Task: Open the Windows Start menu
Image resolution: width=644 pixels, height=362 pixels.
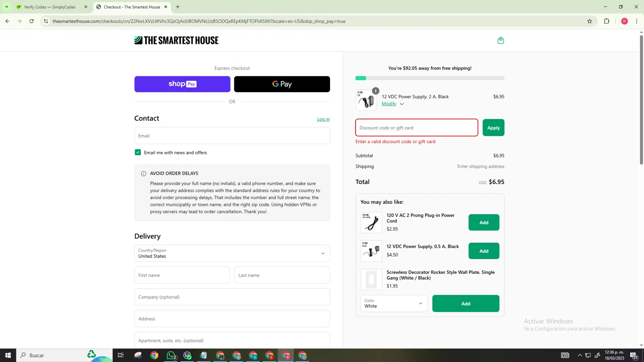Action: [x=8, y=355]
